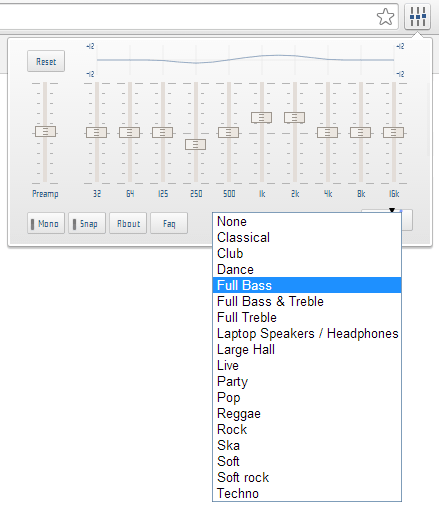Select the Pop preset
The width and height of the screenshot is (439, 512).
[x=307, y=397]
